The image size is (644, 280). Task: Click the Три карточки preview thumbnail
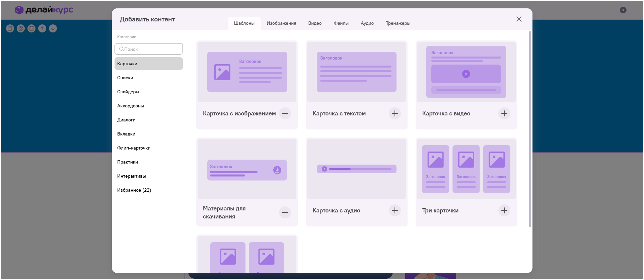pos(466,169)
